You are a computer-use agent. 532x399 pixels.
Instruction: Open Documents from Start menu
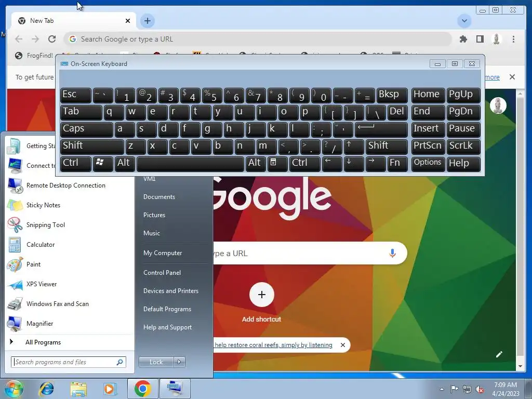click(x=159, y=197)
